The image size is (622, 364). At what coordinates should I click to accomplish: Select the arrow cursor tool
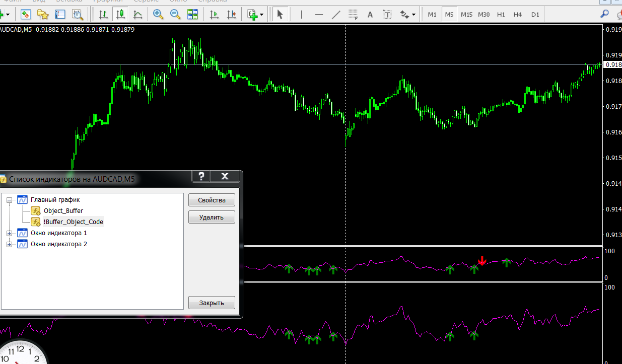(281, 14)
